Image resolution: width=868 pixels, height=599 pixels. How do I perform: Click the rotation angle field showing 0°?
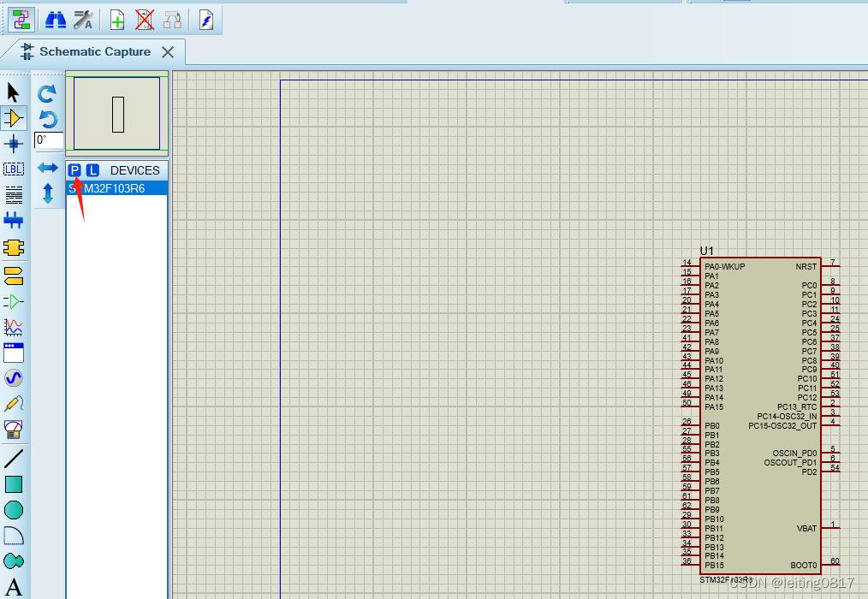point(49,140)
